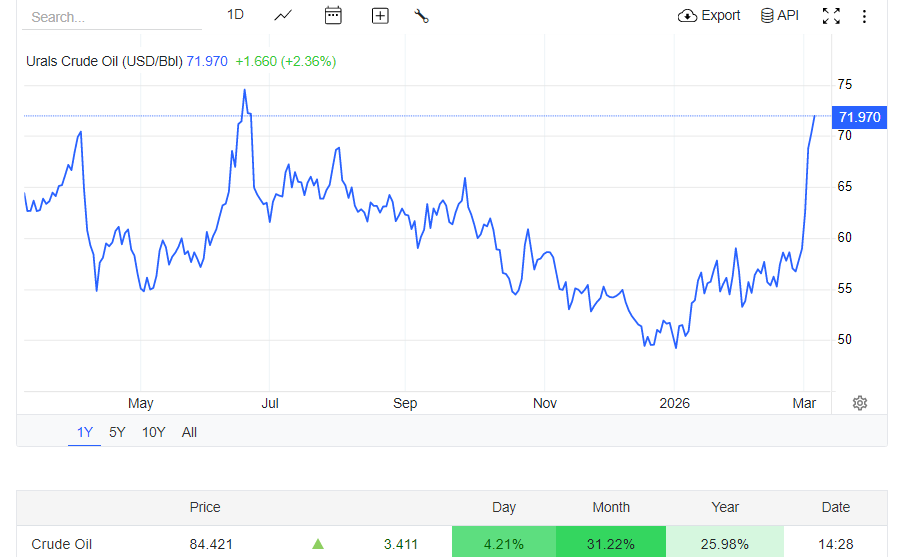Screen dimensions: 912x557
Task: Select the 1D interval dropdown
Action: tap(235, 14)
